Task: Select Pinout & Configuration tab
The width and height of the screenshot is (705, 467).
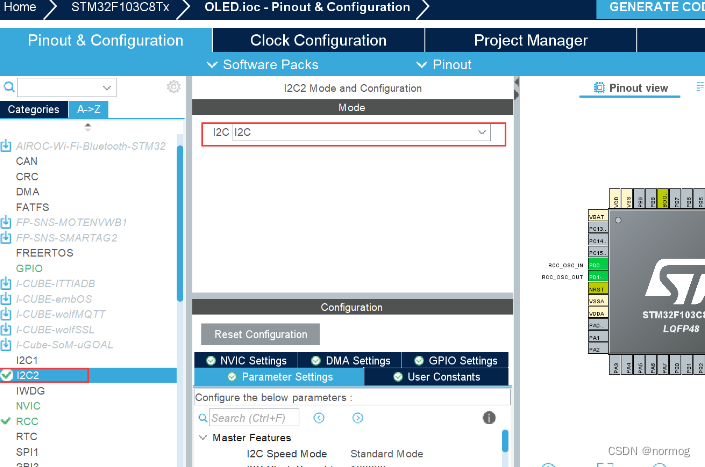Action: [x=106, y=40]
